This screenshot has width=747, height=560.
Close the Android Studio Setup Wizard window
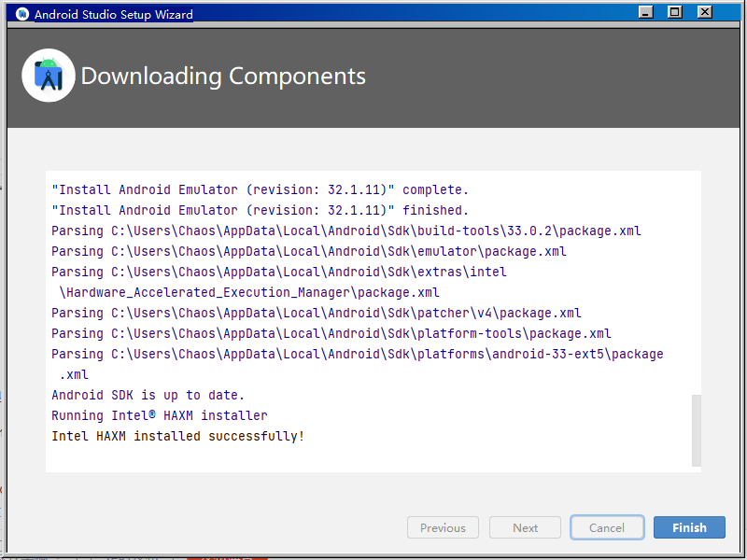pos(704,12)
